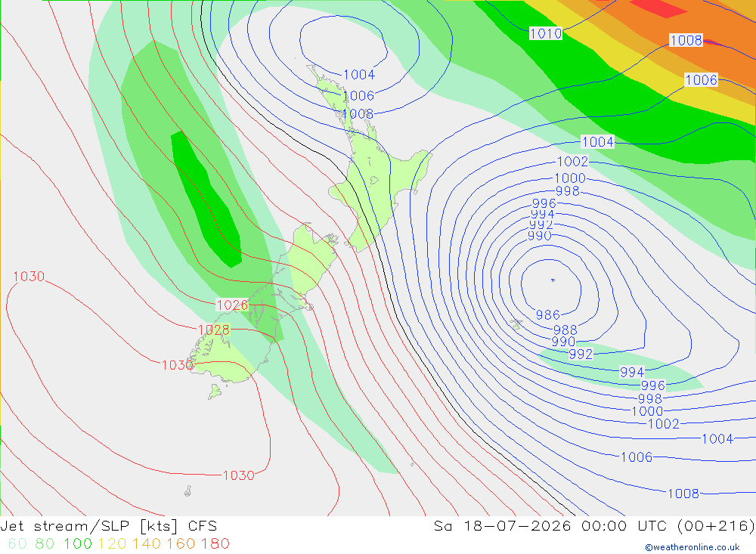Screen dimensions: 756x554
Task: Click the 'Jet stream/SLP [kts] CFS' title text
Action: click(108, 526)
